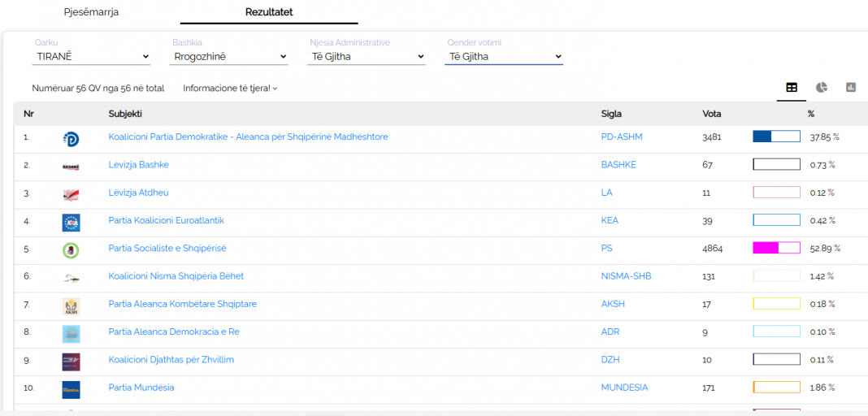Open the Lëvizja Atdheu link

tap(138, 193)
